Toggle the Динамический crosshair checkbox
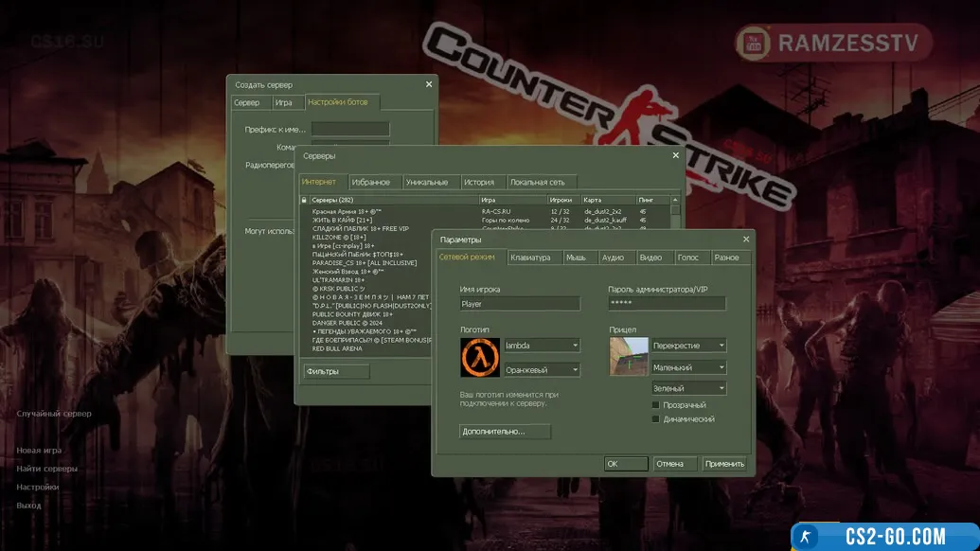The height and width of the screenshot is (551, 980). 656,418
